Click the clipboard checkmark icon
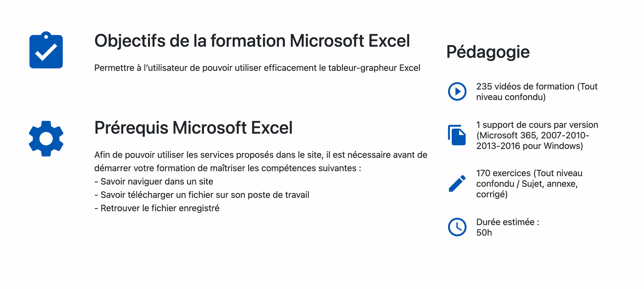 pos(46,50)
